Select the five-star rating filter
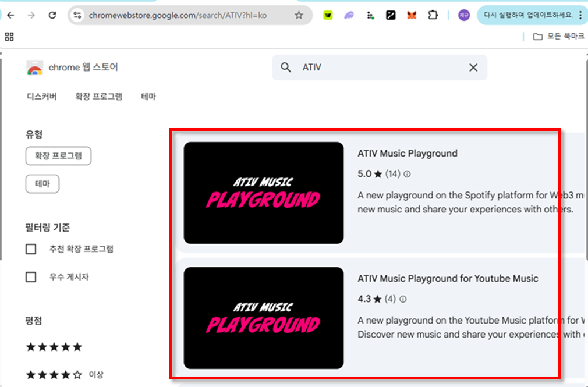588x387 pixels. (54, 347)
